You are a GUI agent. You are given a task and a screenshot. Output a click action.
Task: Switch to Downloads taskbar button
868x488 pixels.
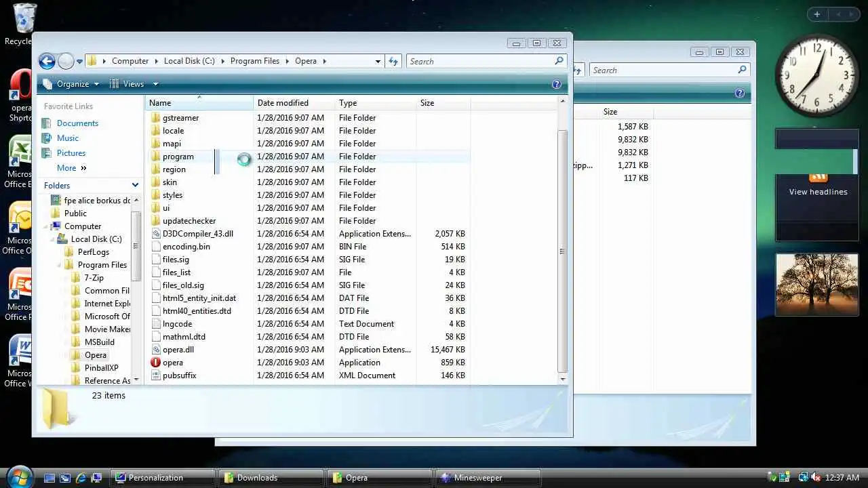[x=271, y=478]
